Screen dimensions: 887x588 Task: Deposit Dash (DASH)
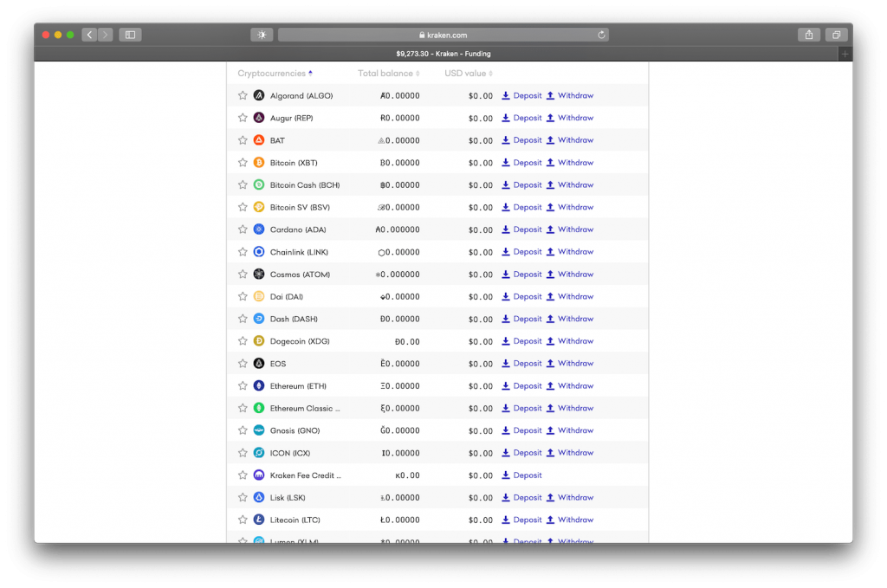521,319
